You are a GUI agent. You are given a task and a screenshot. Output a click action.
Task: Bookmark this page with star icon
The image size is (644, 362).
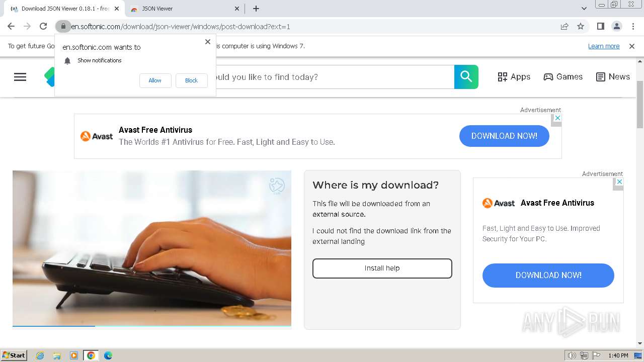click(581, 26)
